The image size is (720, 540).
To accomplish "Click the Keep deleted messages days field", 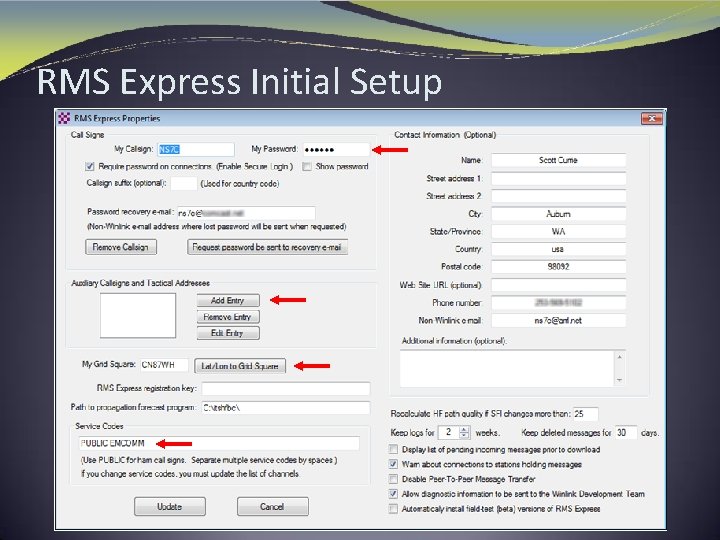I will click(626, 433).
